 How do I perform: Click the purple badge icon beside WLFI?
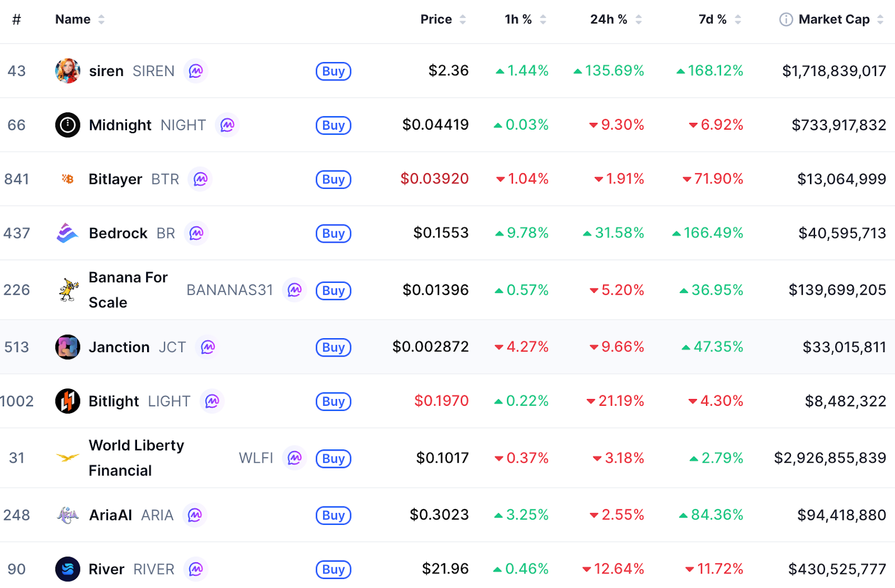coord(295,458)
